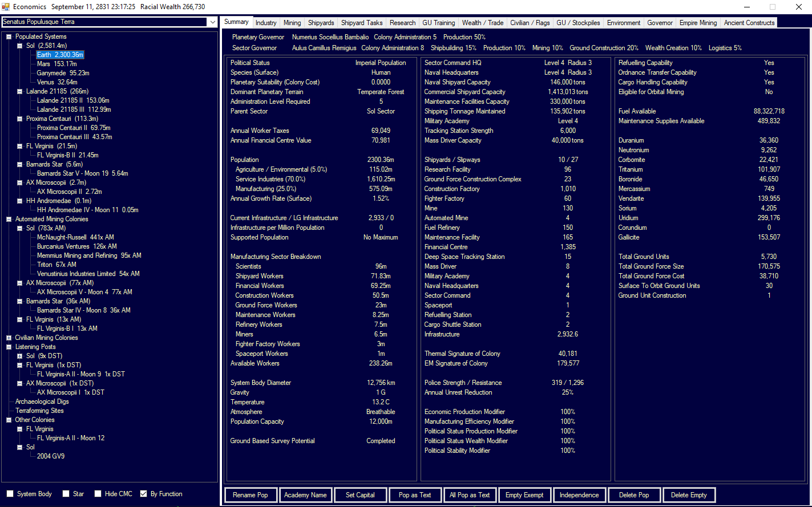This screenshot has height=507, width=812.
Task: Open the Governor tab
Action: click(x=660, y=23)
